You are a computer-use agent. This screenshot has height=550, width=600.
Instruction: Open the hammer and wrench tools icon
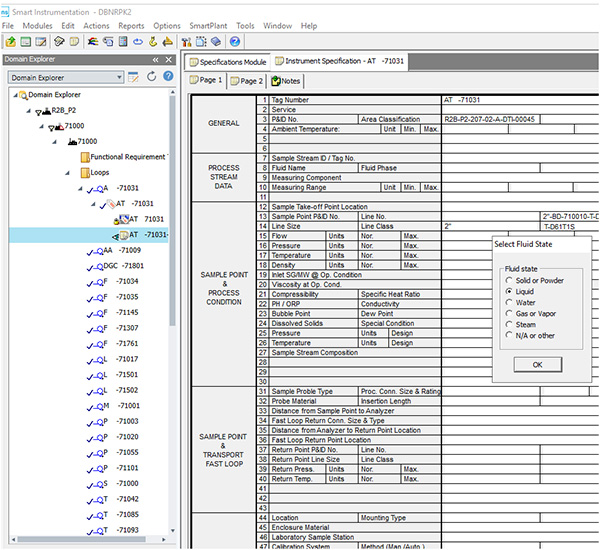click(186, 41)
